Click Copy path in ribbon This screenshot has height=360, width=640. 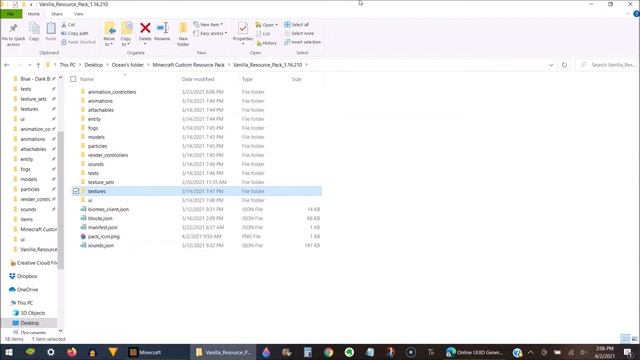coord(75,33)
